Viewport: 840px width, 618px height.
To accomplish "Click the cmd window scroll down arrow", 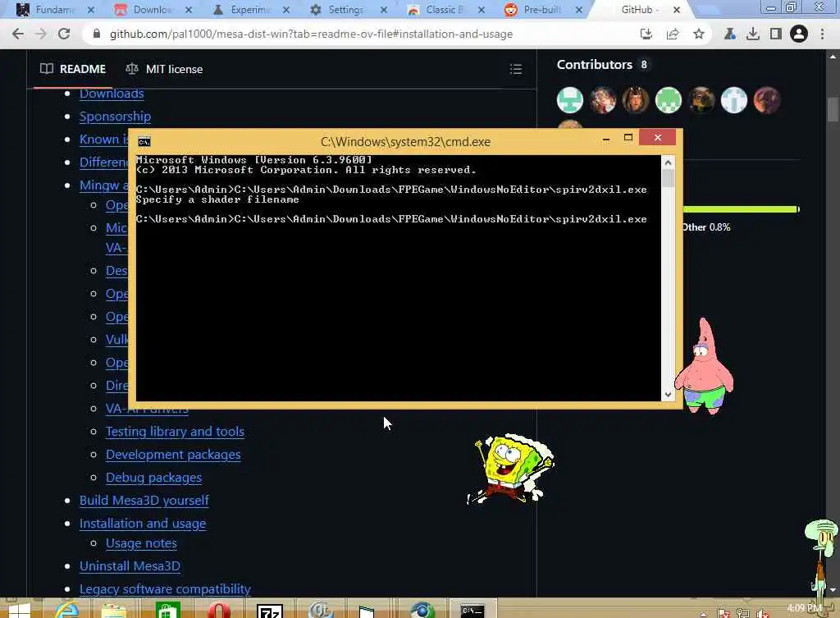I will tap(668, 395).
